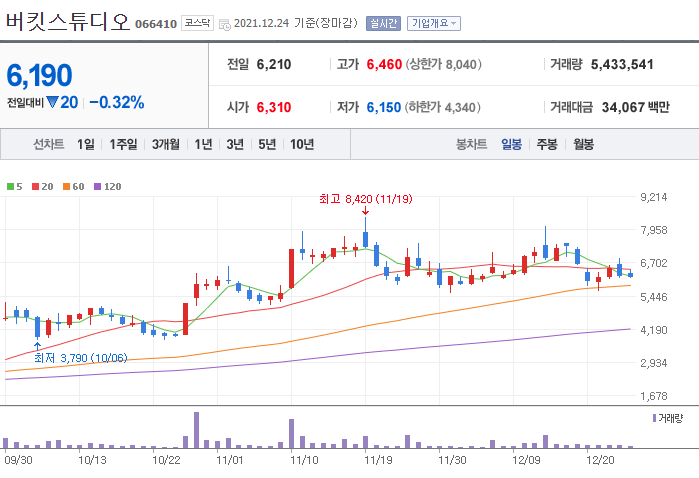
Task: Open the 기업개요 dropdown
Action: tap(434, 23)
